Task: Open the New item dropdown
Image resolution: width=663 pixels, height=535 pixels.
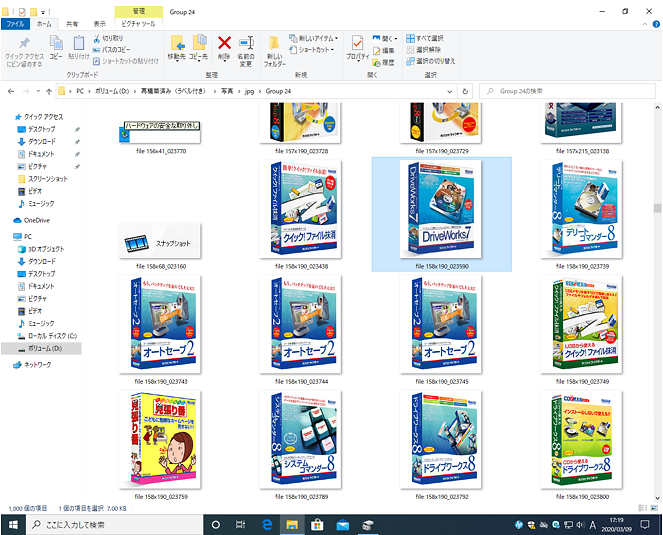Action: (313, 38)
